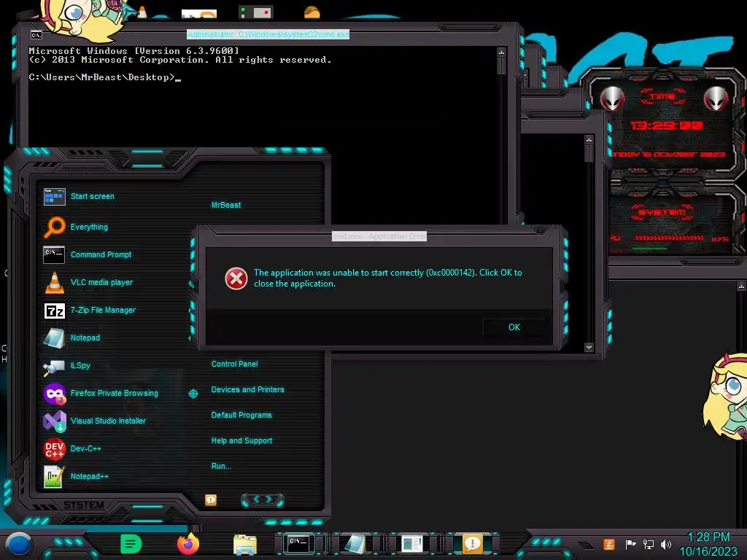
Task: Open Default Programs
Action: 241,415
